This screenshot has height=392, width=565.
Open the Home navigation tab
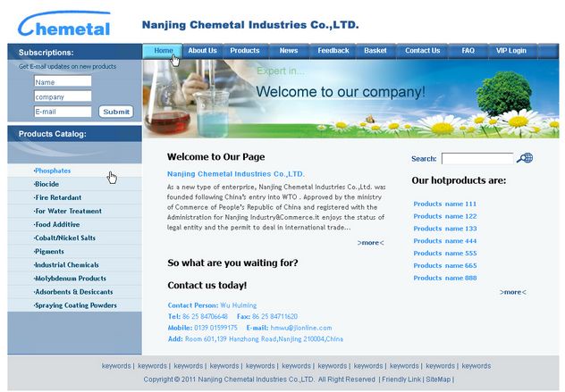click(163, 51)
